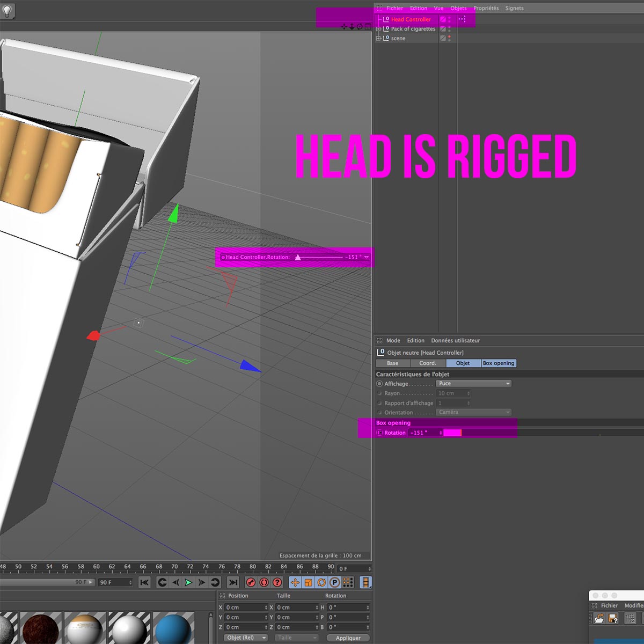Toggle parameter keyframe recording P icon
Screen dimensions: 644x644
tap(334, 582)
